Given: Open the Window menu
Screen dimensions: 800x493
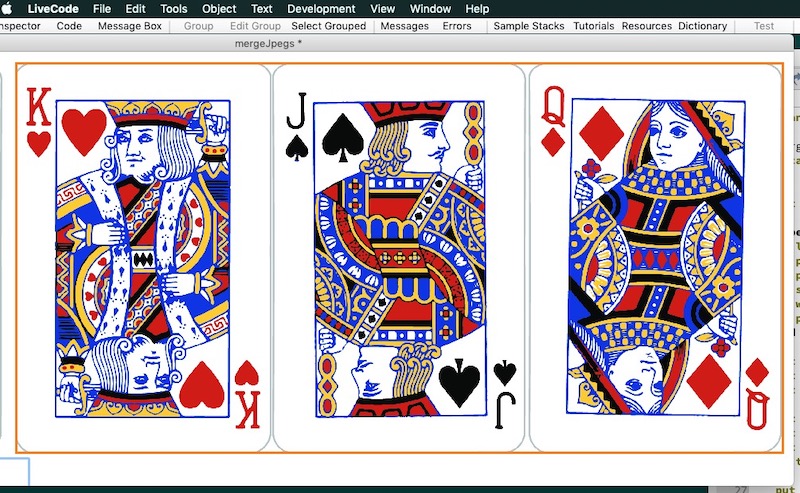Looking at the screenshot, I should pyautogui.click(x=430, y=9).
